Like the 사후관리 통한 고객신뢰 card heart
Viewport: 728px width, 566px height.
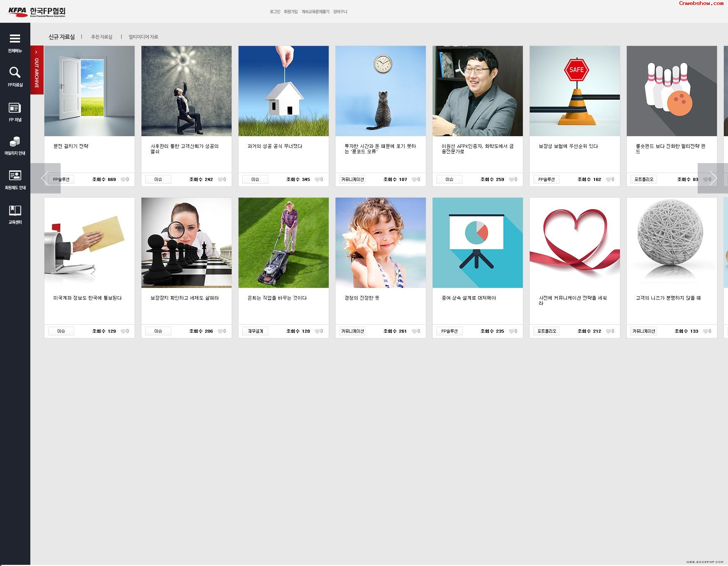click(x=220, y=179)
